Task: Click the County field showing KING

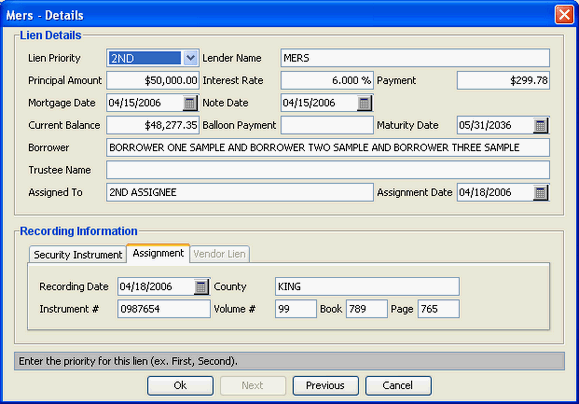Action: point(367,287)
